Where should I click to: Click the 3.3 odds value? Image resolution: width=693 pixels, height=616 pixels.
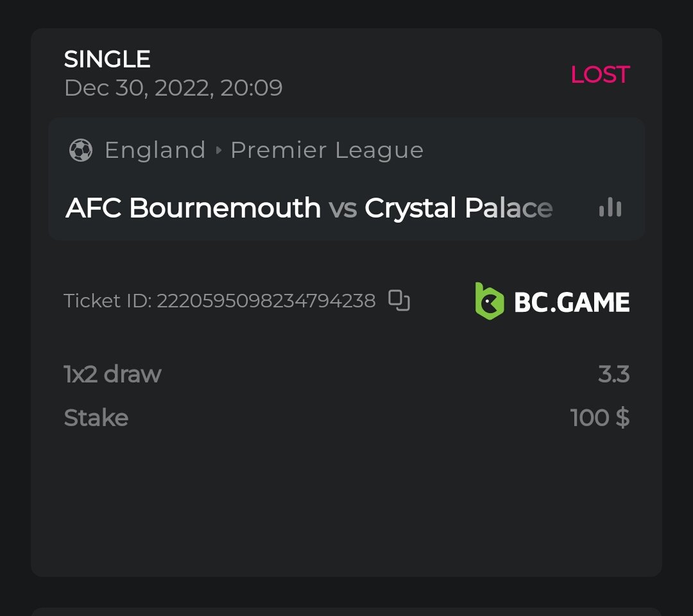click(x=613, y=374)
